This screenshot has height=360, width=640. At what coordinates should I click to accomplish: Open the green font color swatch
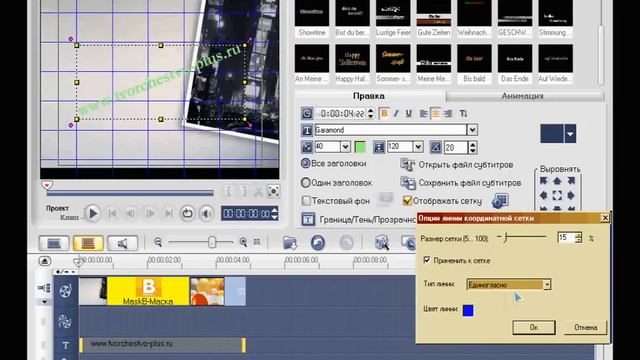(x=360, y=147)
